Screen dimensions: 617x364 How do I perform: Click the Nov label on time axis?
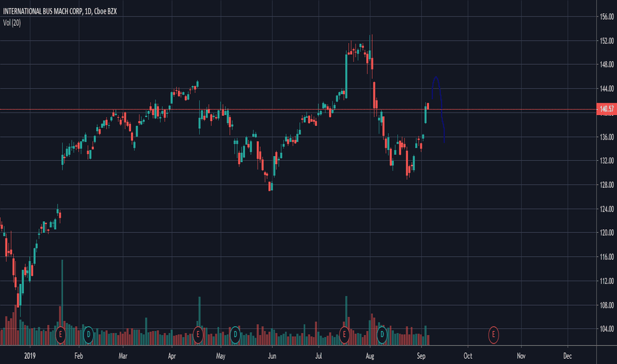(521, 356)
